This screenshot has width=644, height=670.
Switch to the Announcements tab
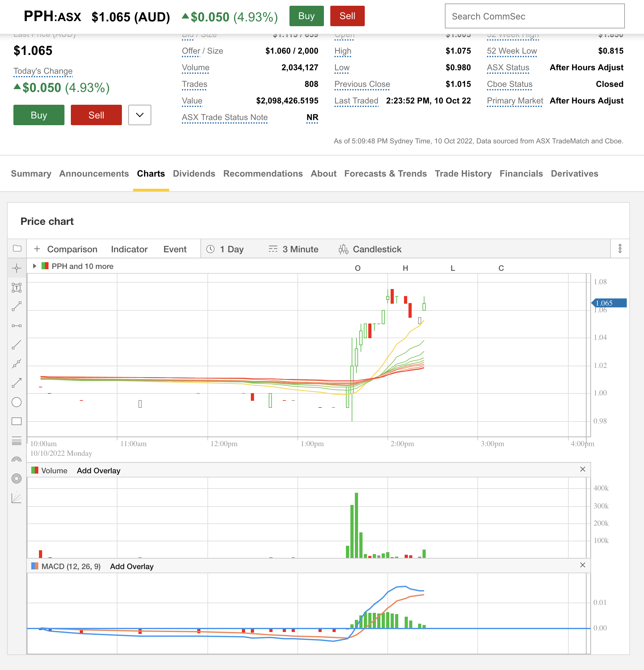[94, 174]
